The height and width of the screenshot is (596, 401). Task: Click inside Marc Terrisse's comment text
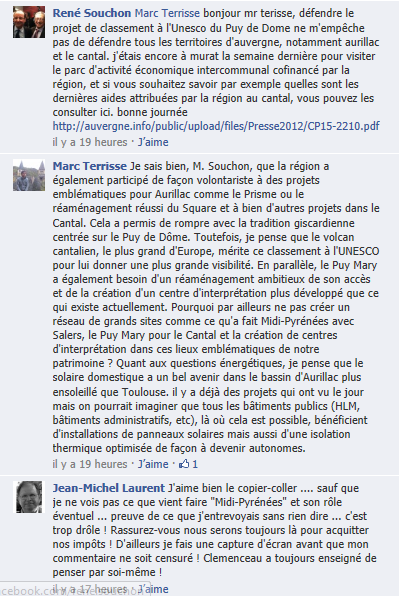point(216,307)
